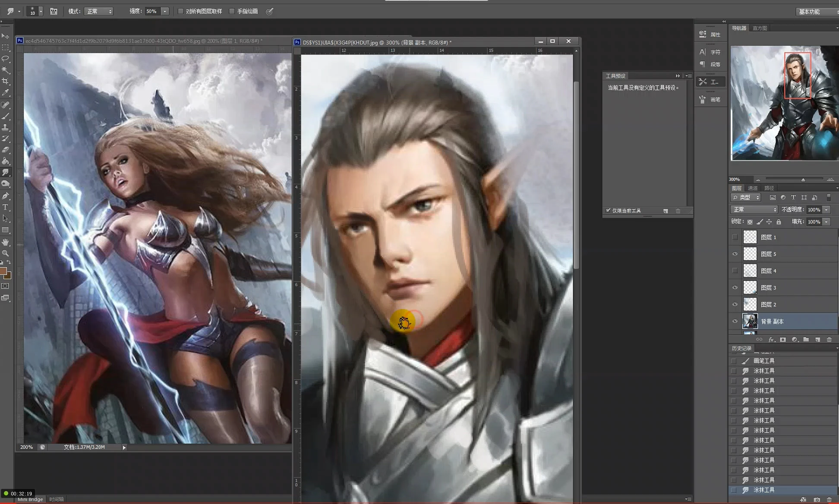Filter layers by type layer T icon
839x504 pixels.
(793, 197)
